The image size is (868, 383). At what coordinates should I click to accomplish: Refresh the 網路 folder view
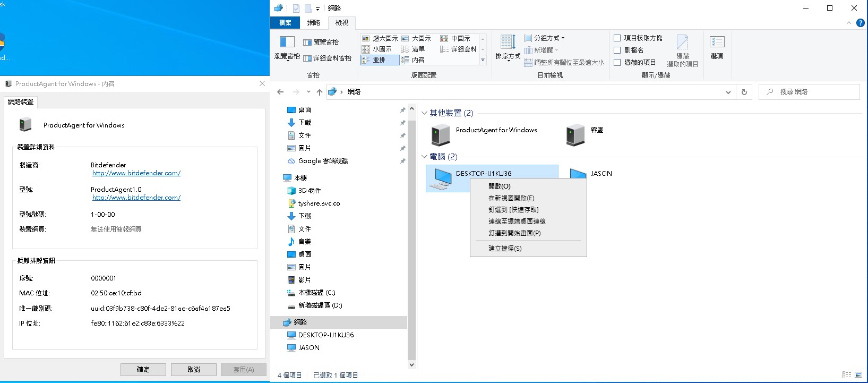click(744, 92)
